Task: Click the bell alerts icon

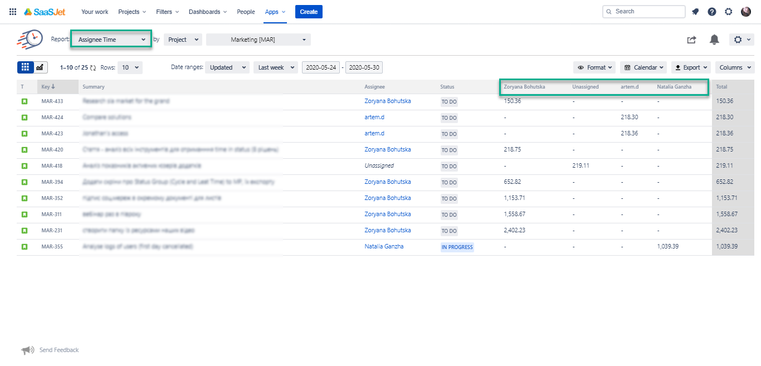Action: [714, 40]
